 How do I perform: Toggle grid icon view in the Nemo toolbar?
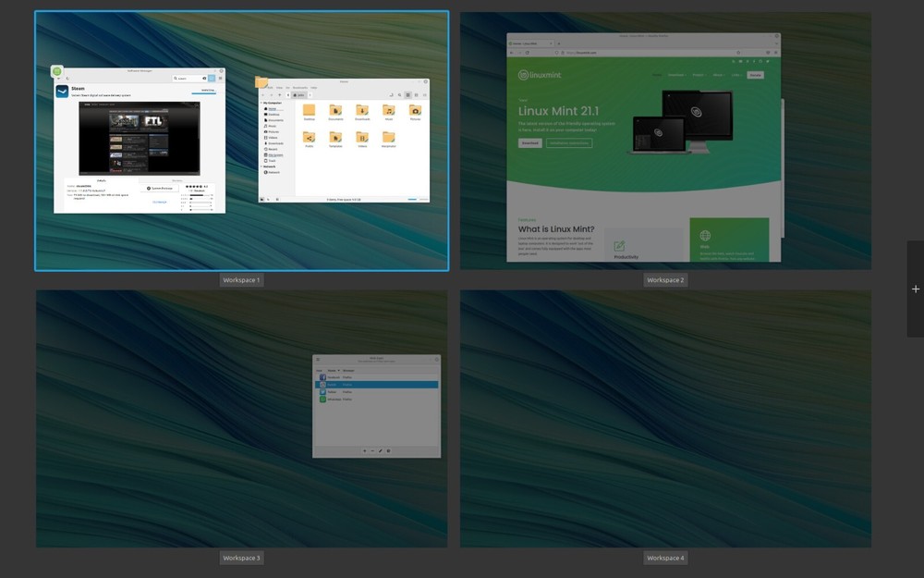(x=407, y=95)
